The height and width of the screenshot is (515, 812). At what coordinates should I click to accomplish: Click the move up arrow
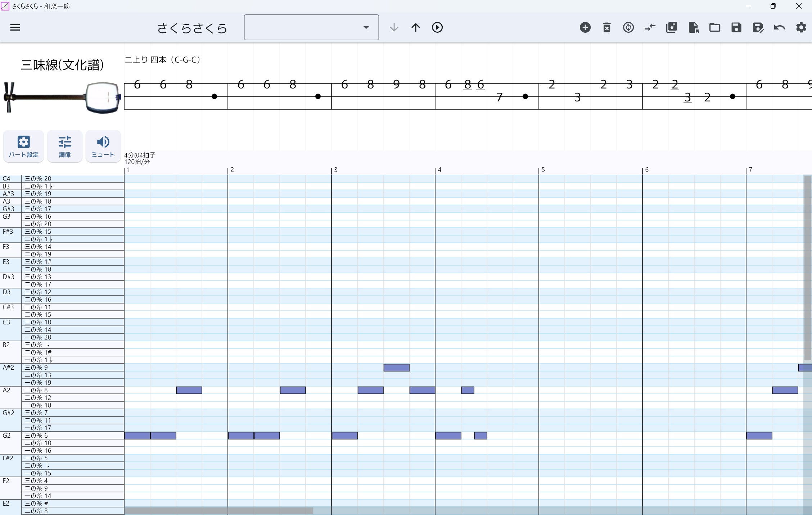coord(416,27)
